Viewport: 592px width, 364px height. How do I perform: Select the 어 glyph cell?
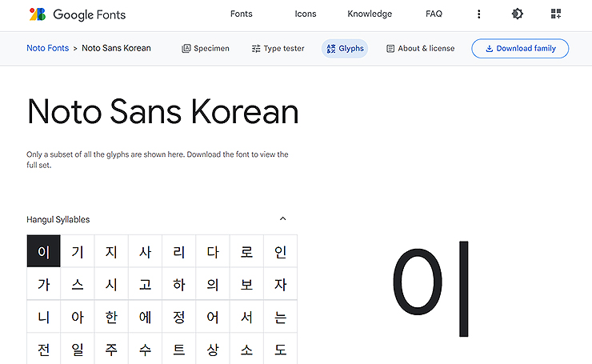pyautogui.click(x=213, y=317)
